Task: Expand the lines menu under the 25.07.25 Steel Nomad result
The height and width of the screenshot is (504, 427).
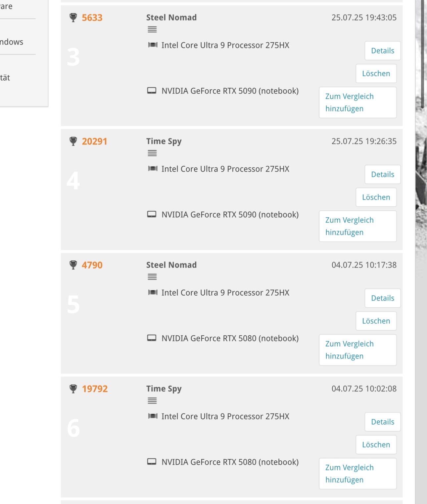Action: tap(152, 30)
